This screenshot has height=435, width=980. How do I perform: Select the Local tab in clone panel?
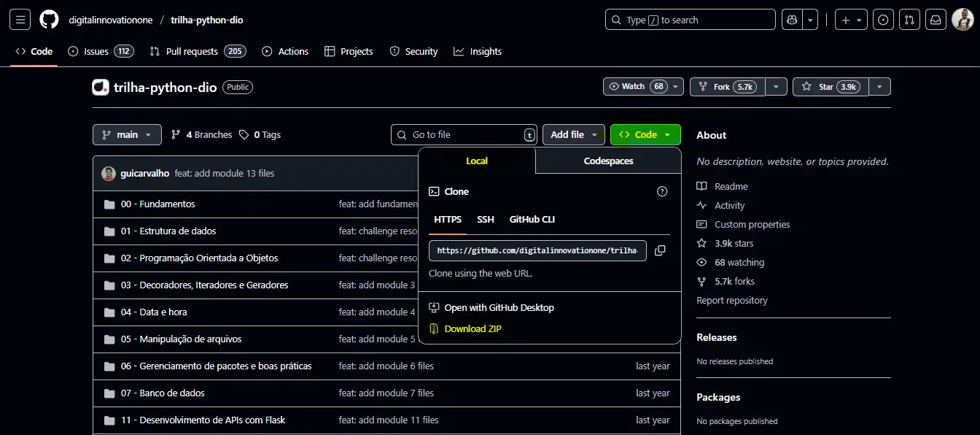477,161
